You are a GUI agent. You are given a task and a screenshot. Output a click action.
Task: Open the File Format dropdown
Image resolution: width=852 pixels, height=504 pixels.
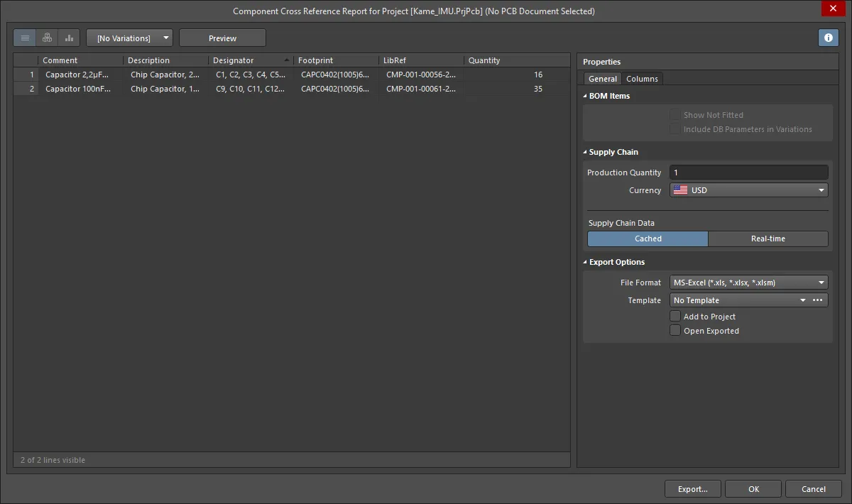[x=748, y=283]
